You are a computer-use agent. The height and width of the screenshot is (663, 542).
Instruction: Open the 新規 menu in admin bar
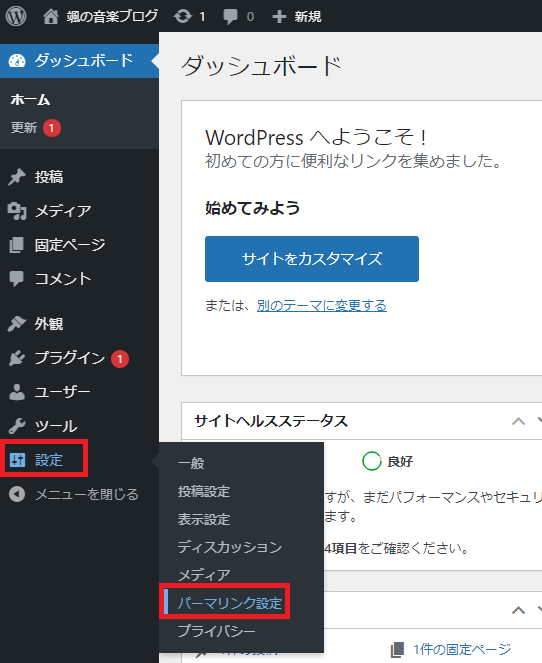click(x=308, y=16)
